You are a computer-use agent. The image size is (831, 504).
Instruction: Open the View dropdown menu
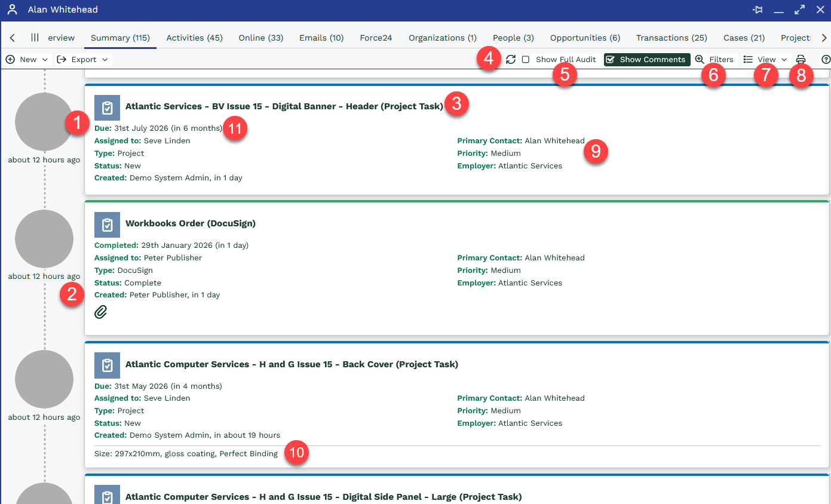coord(766,60)
